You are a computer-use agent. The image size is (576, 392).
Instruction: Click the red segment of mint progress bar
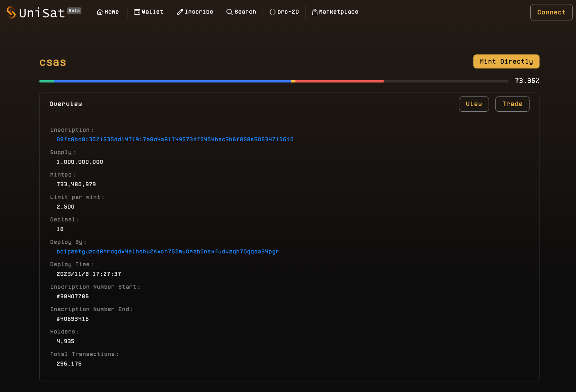(339, 81)
